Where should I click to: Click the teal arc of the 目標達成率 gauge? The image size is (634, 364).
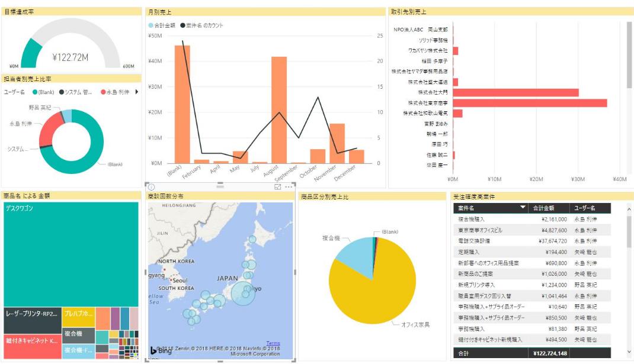(31, 53)
